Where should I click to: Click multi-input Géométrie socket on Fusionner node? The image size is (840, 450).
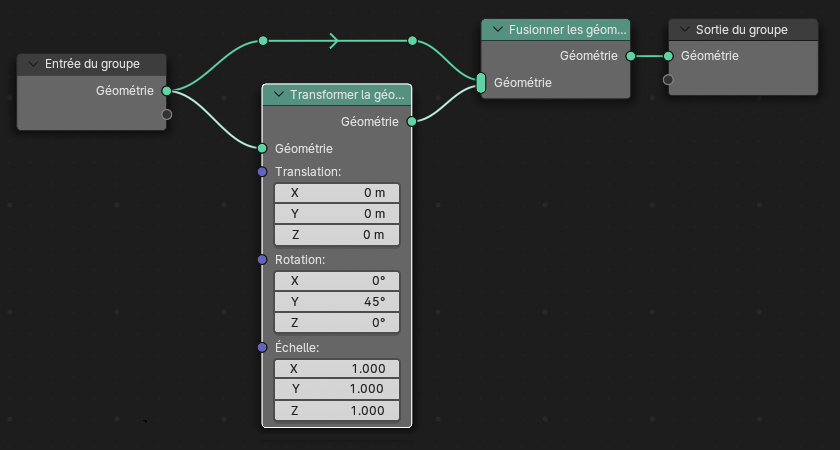point(482,83)
